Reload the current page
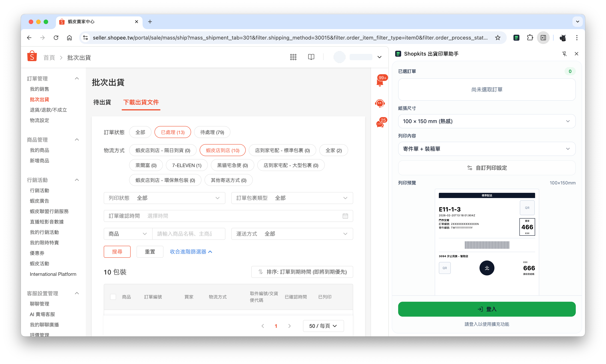The image size is (606, 364). tap(56, 37)
